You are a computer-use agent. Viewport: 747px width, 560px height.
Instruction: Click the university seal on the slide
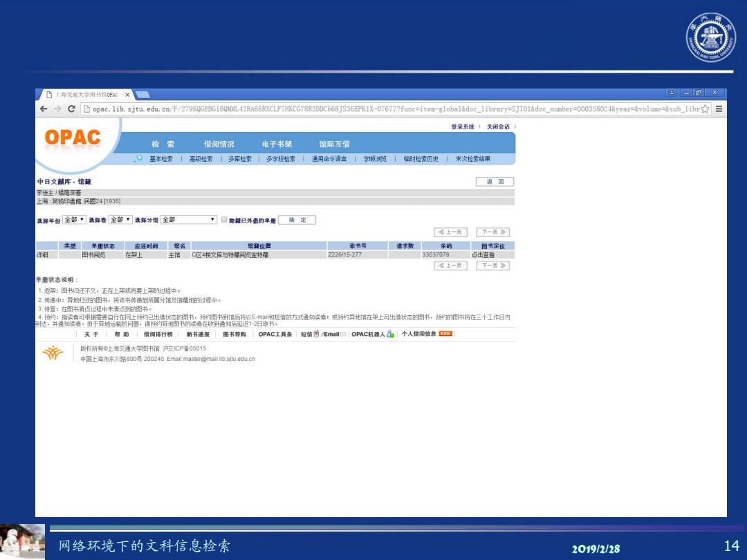[x=711, y=37]
